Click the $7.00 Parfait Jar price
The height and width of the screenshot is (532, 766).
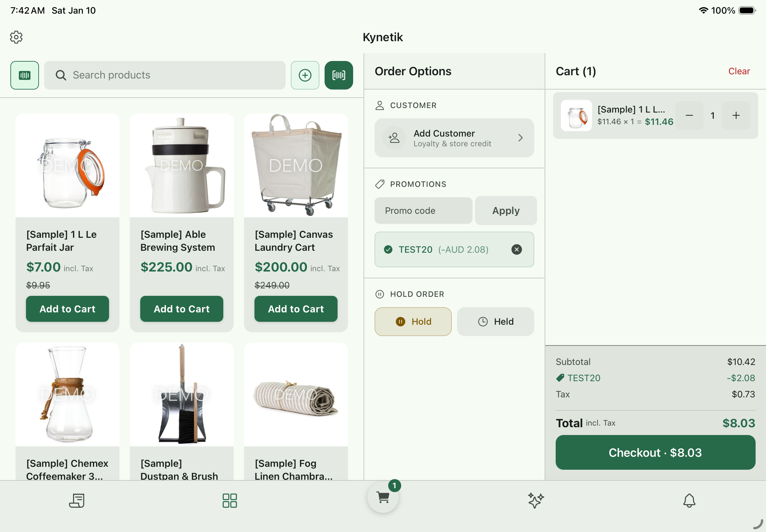click(43, 267)
